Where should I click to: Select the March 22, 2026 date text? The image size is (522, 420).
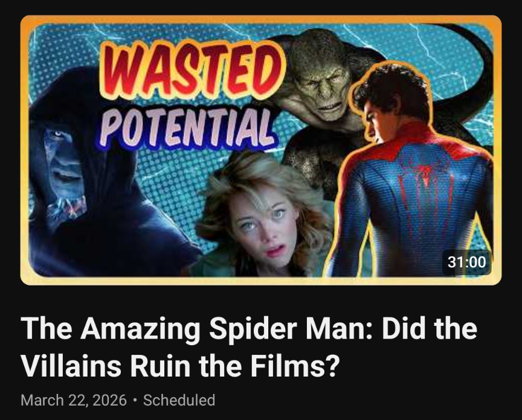click(74, 400)
